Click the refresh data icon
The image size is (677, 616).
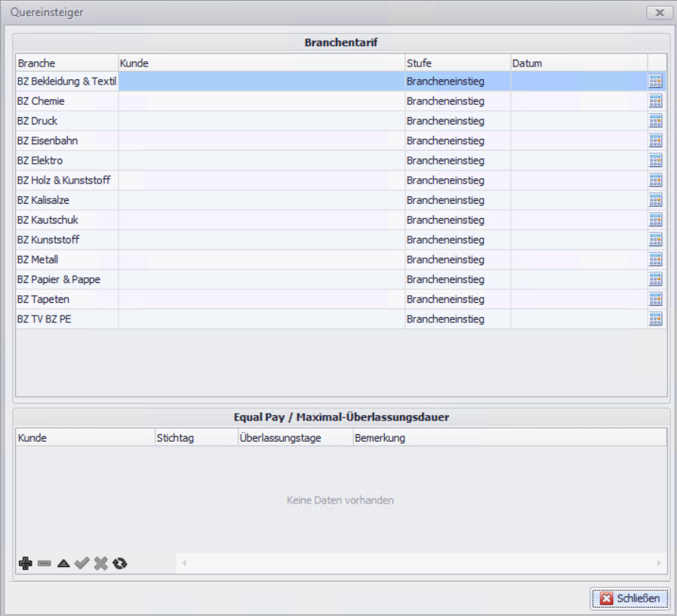pyautogui.click(x=120, y=563)
